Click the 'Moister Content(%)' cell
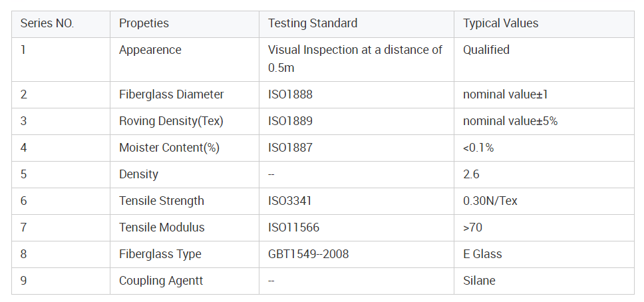644x302 pixels. tap(169, 148)
